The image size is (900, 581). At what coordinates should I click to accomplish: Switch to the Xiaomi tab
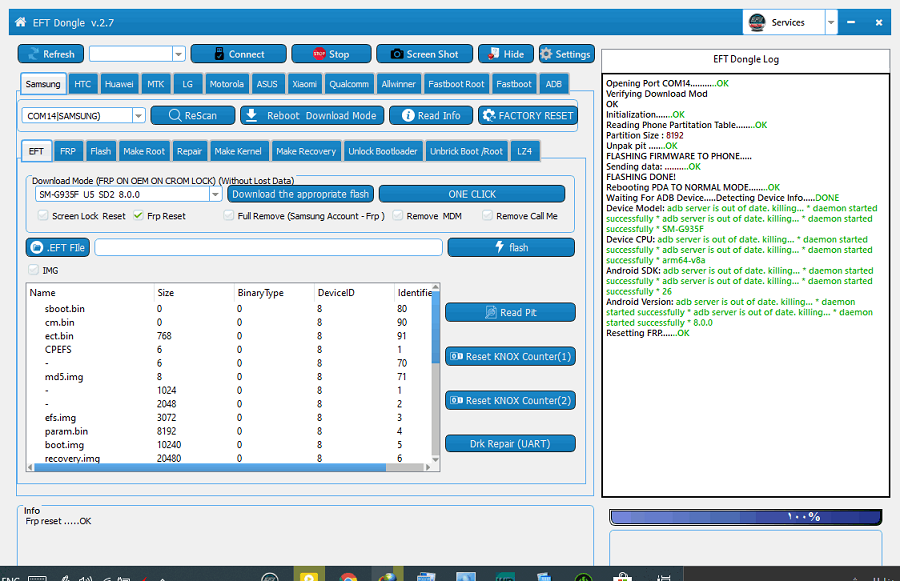point(304,84)
